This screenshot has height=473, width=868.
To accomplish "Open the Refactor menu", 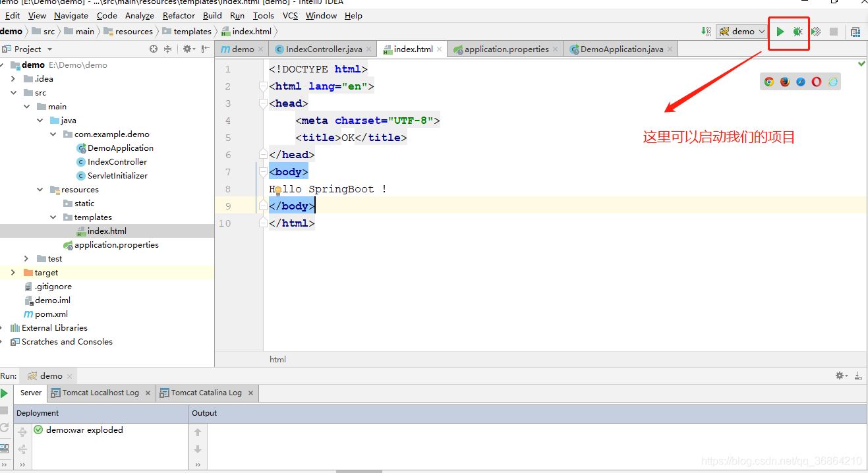I will 179,15.
